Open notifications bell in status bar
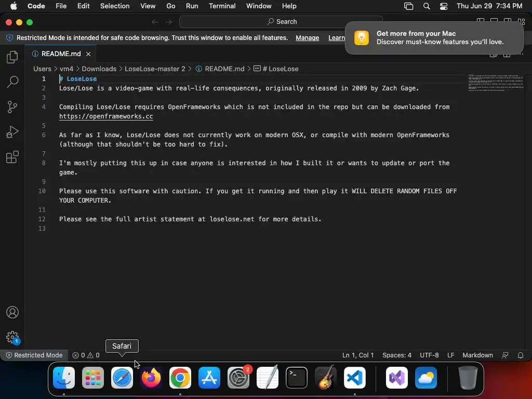Screen dimensions: 532x399 (x=521, y=355)
